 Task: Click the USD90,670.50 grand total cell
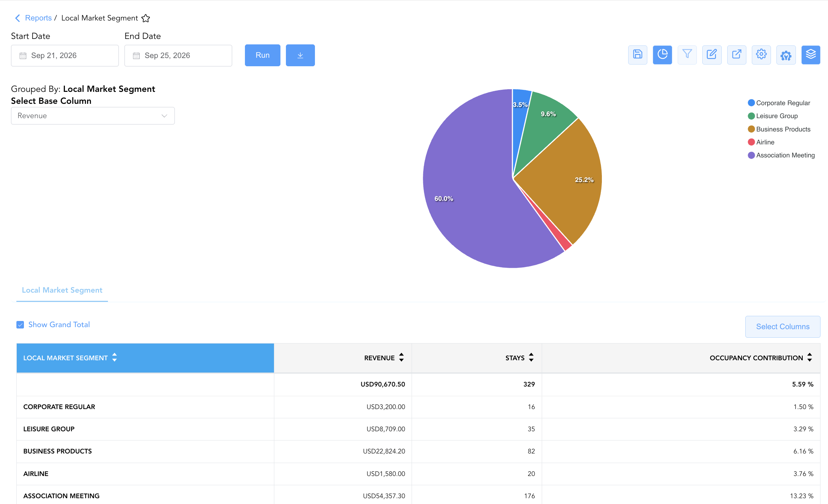click(343, 384)
